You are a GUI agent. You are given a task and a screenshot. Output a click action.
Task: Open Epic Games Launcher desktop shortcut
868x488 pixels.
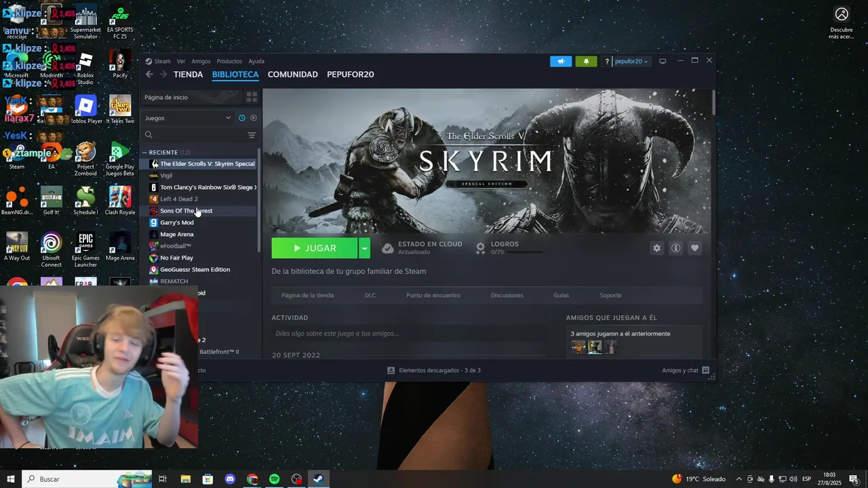click(x=85, y=249)
